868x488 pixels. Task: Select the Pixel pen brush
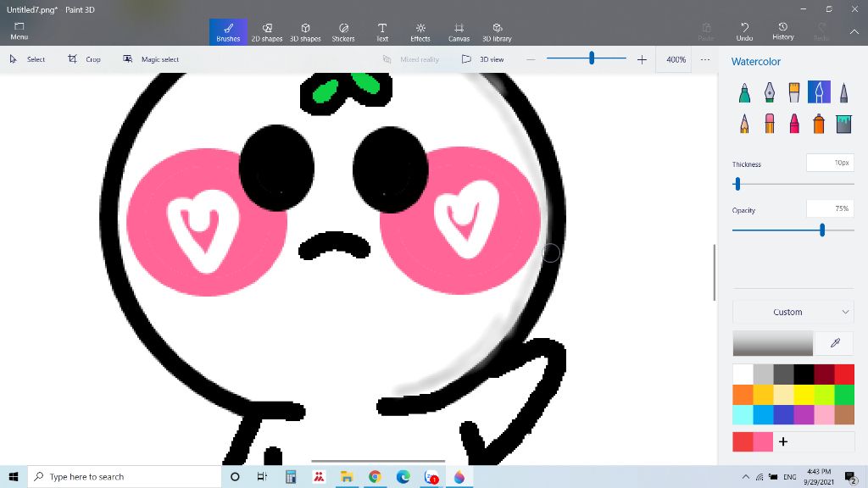[843, 92]
